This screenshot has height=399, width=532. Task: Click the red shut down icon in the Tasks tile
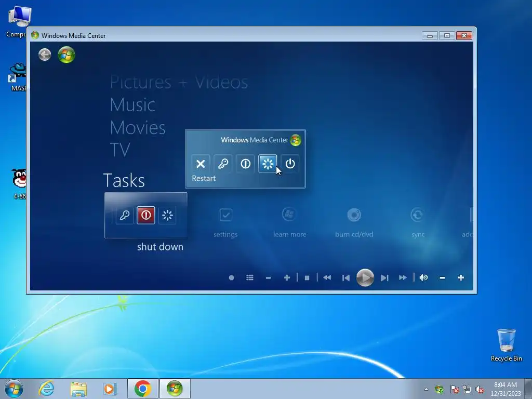[146, 215]
